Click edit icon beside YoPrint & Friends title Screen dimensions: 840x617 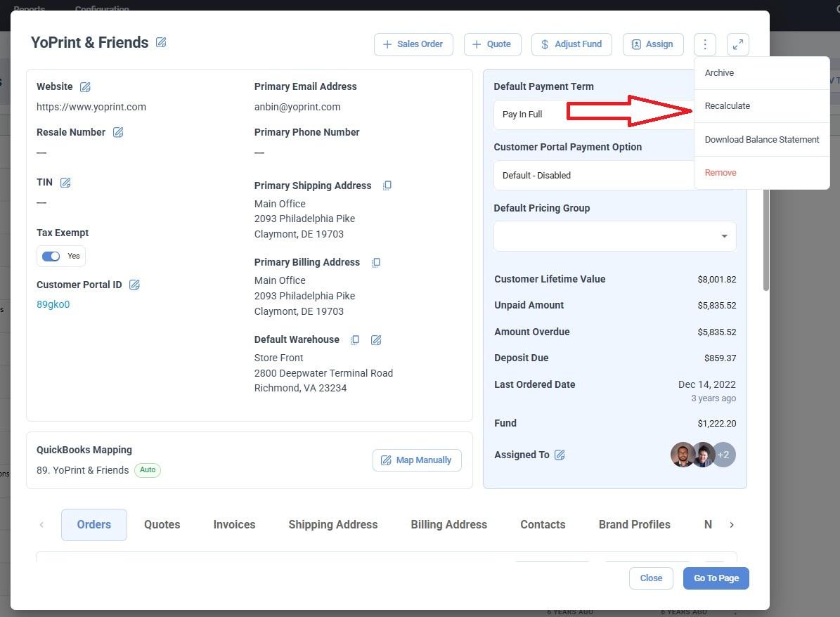point(161,43)
